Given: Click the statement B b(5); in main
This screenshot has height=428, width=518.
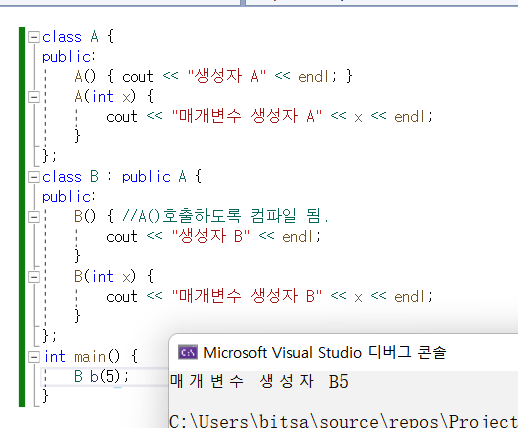Looking at the screenshot, I should click(101, 377).
